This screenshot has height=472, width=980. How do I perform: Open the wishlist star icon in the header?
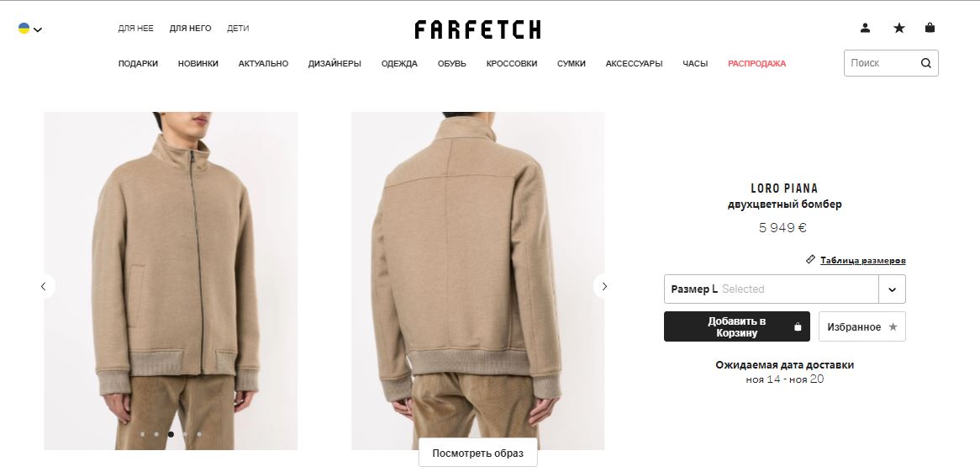[898, 28]
